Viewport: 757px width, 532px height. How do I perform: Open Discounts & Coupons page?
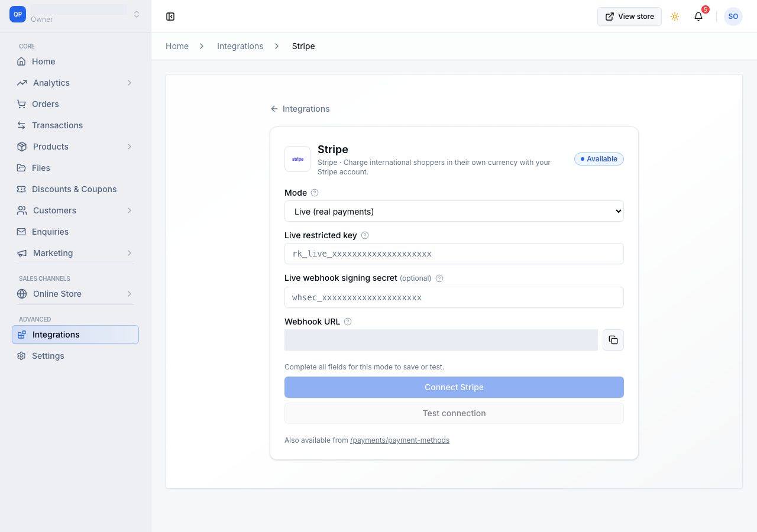[x=75, y=189]
